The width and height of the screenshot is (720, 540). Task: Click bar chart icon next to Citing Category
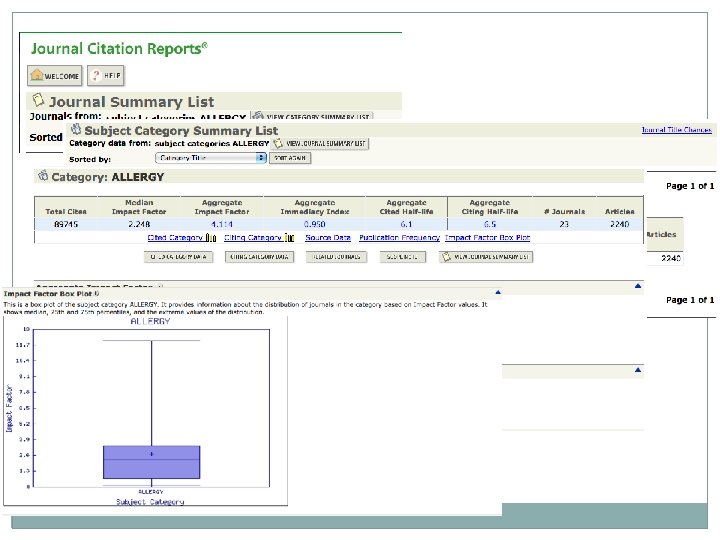click(x=289, y=237)
